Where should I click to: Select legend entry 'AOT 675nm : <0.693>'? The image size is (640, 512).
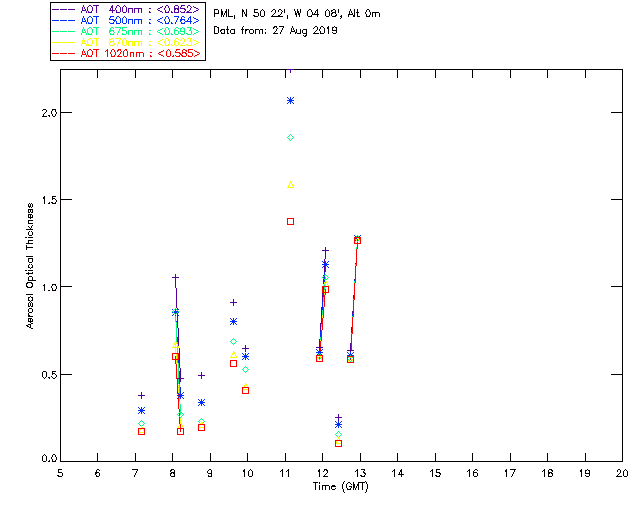point(140,32)
